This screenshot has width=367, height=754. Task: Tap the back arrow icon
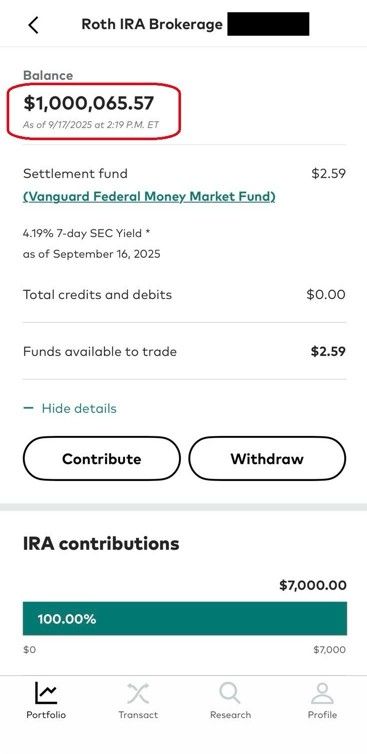[x=33, y=25]
